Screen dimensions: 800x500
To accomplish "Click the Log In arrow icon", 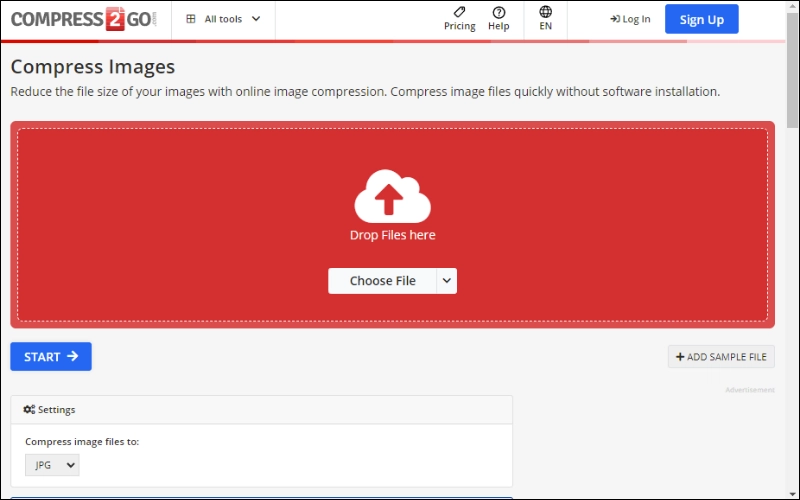I will coord(615,19).
